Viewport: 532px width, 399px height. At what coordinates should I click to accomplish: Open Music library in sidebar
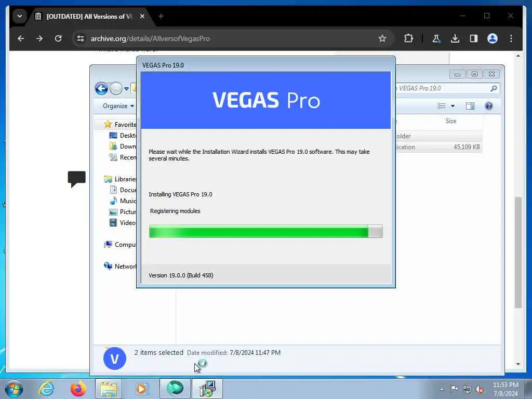tap(123, 201)
